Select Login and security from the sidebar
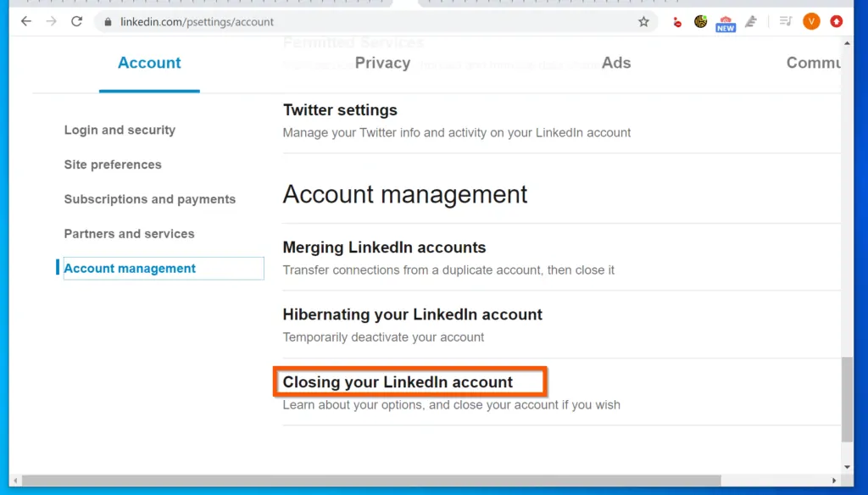Viewport: 868px width, 495px height. pyautogui.click(x=120, y=130)
